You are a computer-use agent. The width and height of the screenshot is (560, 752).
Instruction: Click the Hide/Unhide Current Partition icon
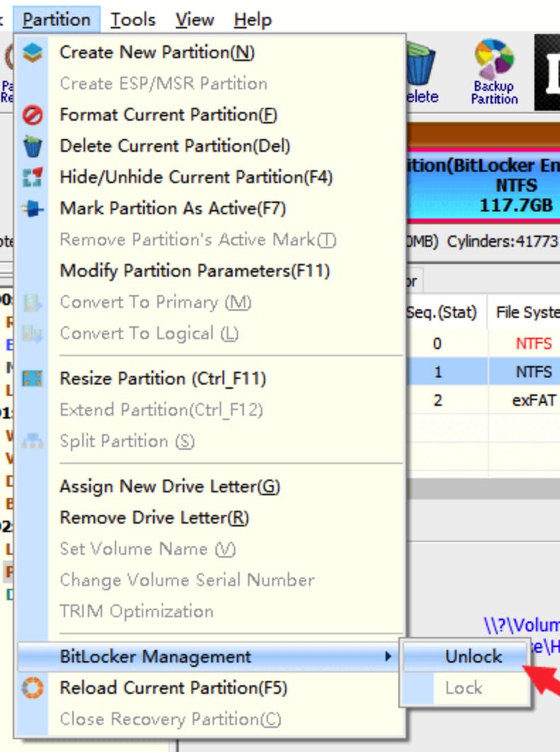33,177
